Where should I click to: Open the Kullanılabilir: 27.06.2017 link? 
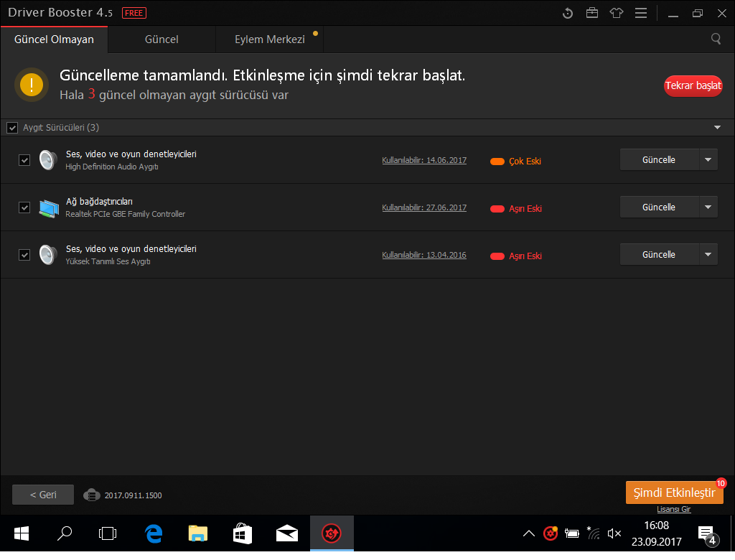pos(424,207)
